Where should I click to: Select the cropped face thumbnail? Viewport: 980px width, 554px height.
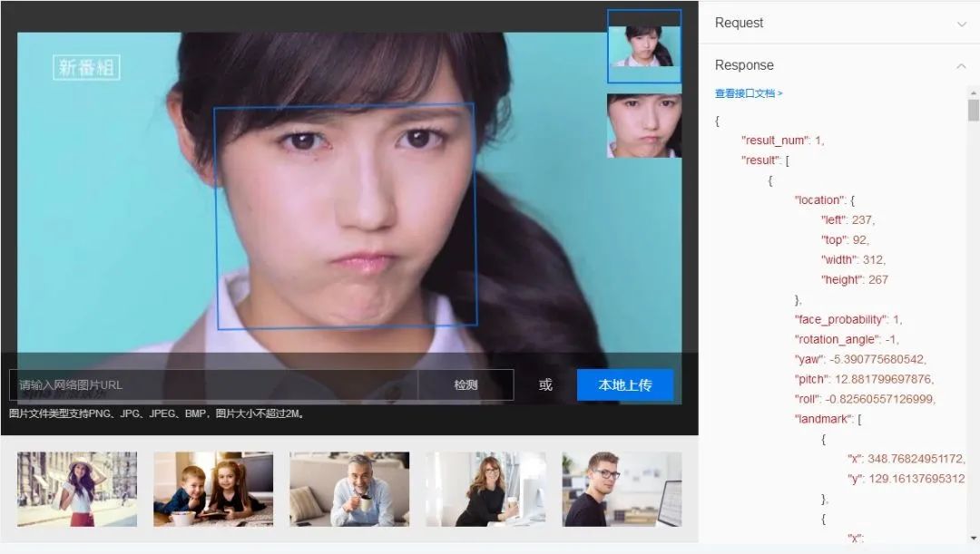(643, 125)
